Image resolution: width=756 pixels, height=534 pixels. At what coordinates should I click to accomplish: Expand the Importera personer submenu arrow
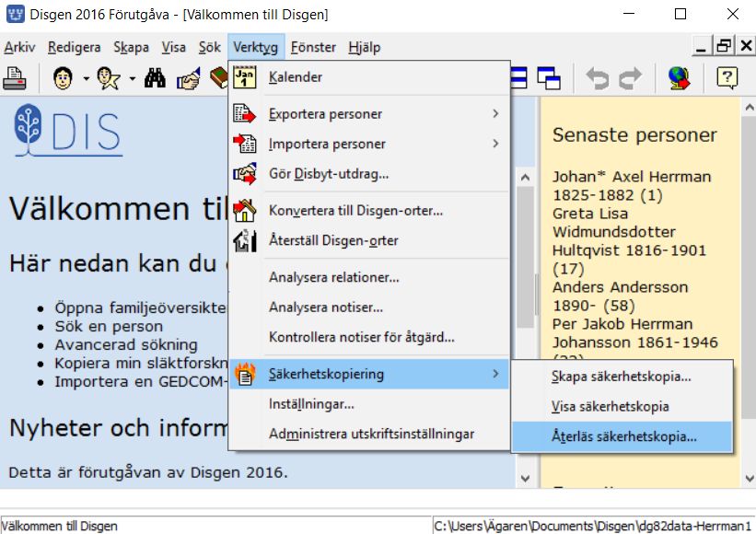(495, 144)
